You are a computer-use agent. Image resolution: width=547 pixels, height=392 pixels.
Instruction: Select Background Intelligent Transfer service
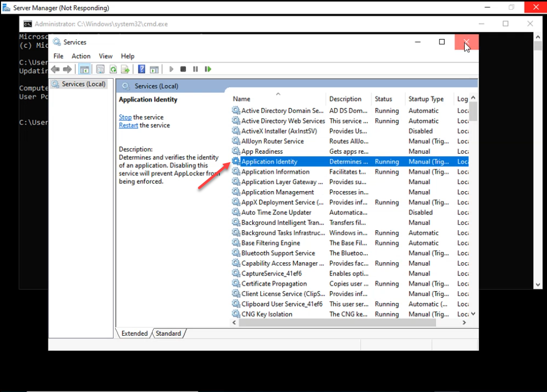click(350, 223)
